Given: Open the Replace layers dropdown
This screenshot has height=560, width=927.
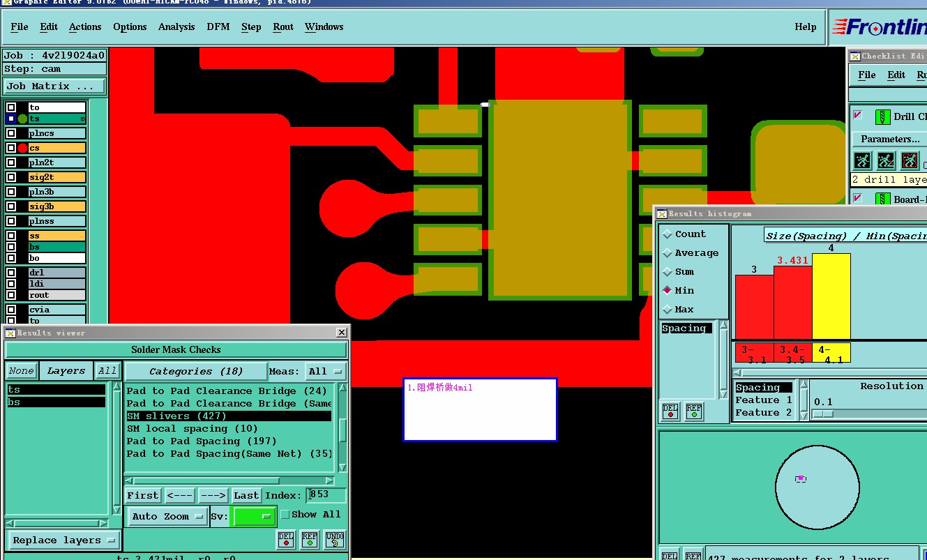Looking at the screenshot, I should click(64, 540).
